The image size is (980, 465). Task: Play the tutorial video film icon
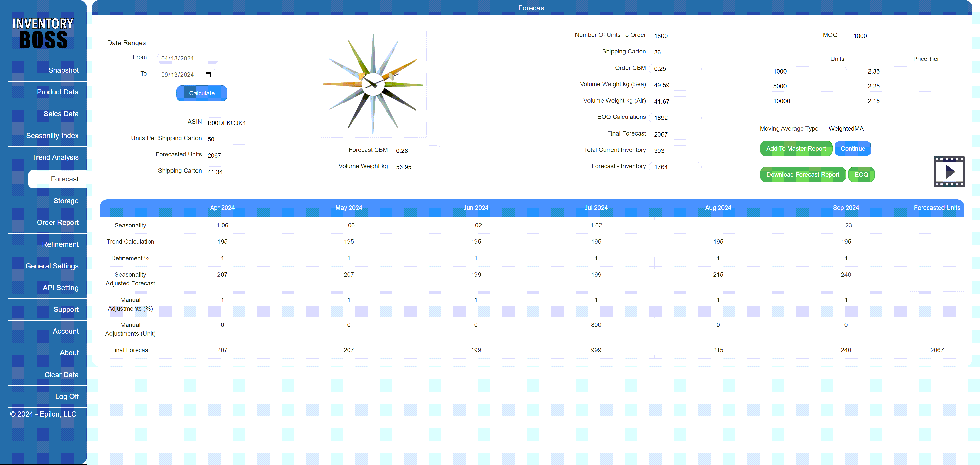pyautogui.click(x=949, y=172)
